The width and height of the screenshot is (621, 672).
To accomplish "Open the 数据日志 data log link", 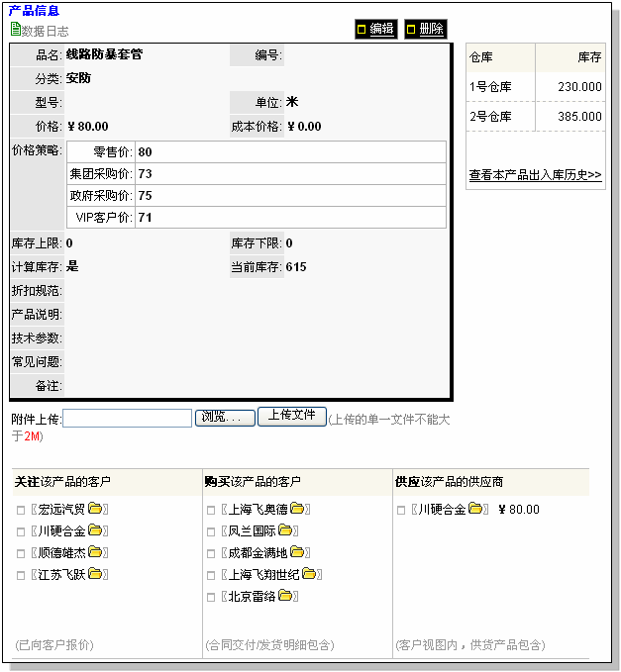I will pos(46,32).
